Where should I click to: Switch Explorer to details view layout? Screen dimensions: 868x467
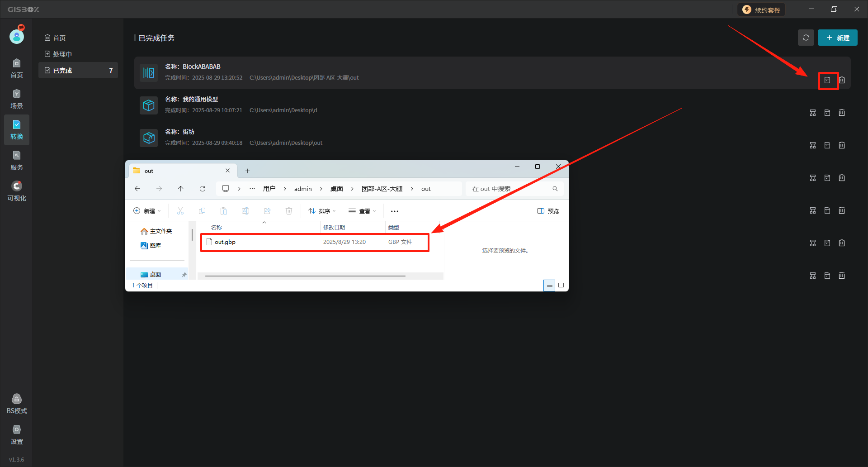click(x=549, y=286)
